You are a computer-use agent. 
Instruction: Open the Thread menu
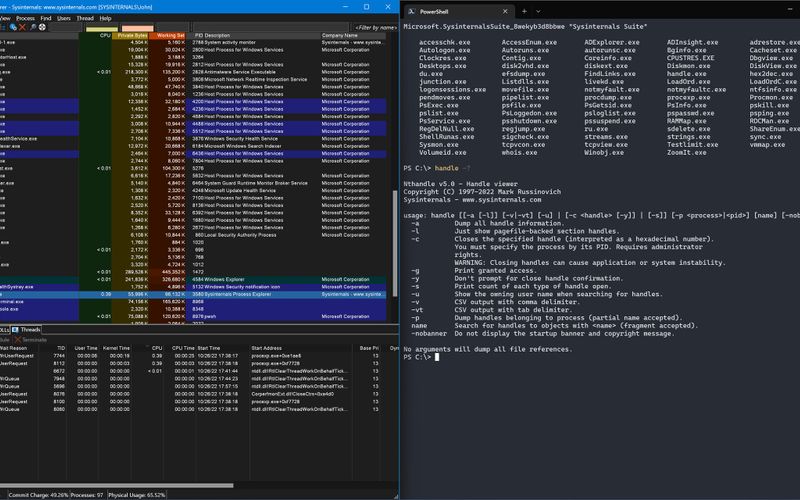[84, 18]
